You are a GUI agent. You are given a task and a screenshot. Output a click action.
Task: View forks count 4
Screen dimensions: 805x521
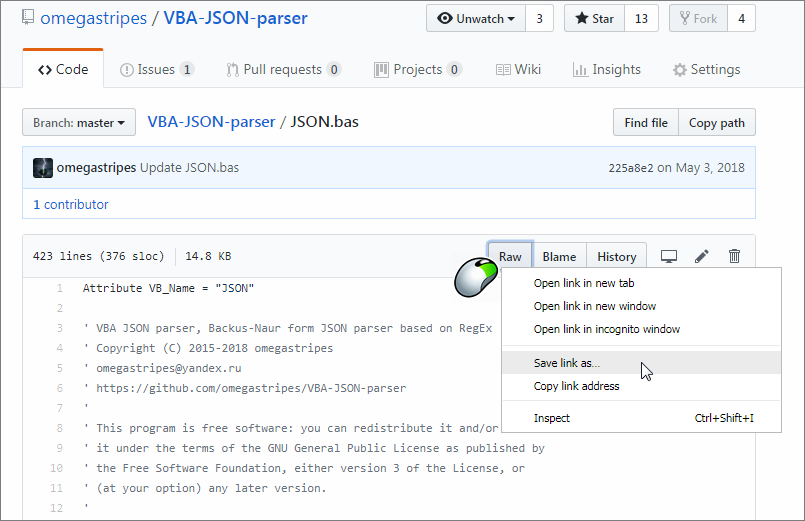click(x=741, y=18)
